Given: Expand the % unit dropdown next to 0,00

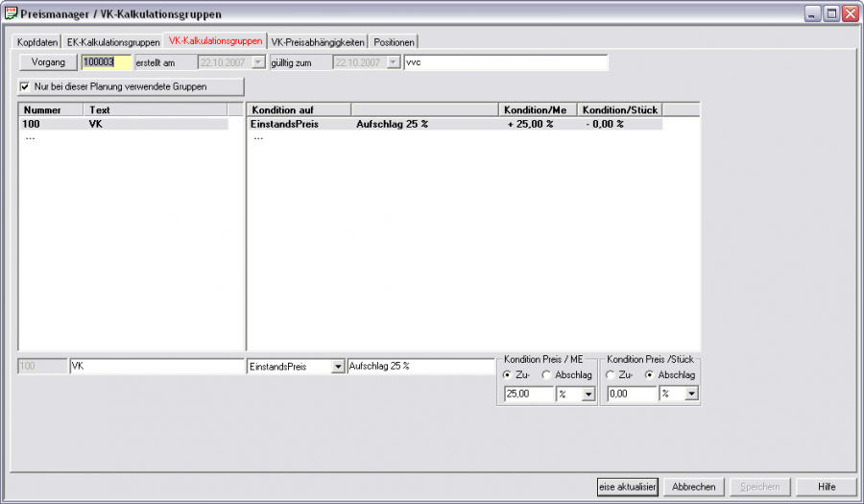Looking at the screenshot, I should (x=691, y=394).
